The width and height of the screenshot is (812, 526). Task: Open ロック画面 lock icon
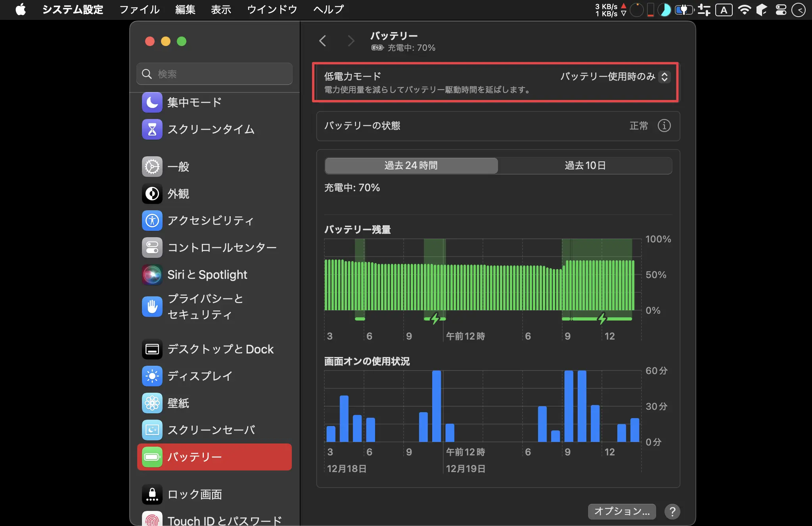[152, 494]
